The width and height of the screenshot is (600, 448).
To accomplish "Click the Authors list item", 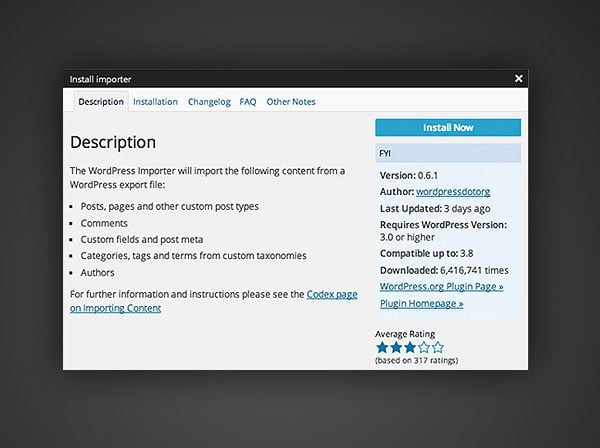I will pos(97,273).
